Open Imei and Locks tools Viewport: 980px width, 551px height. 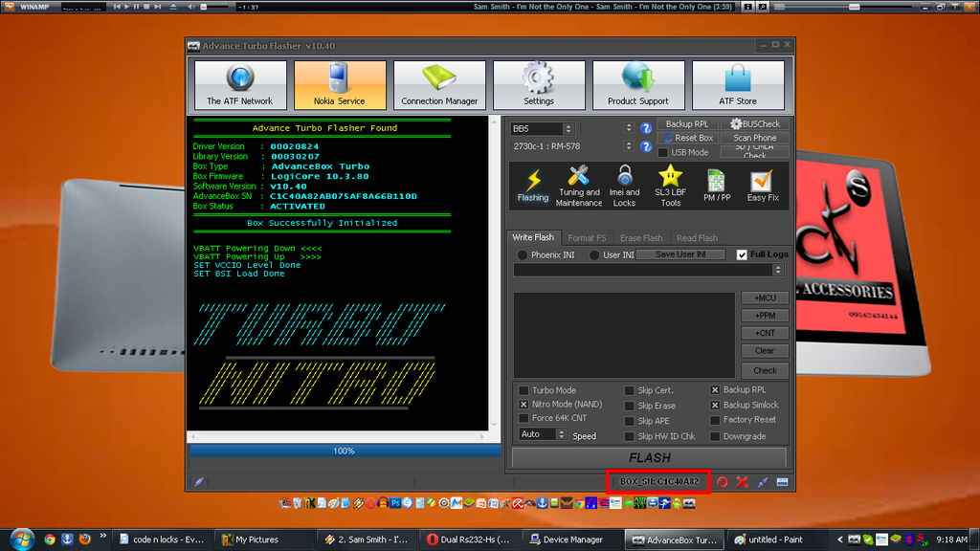[624, 186]
